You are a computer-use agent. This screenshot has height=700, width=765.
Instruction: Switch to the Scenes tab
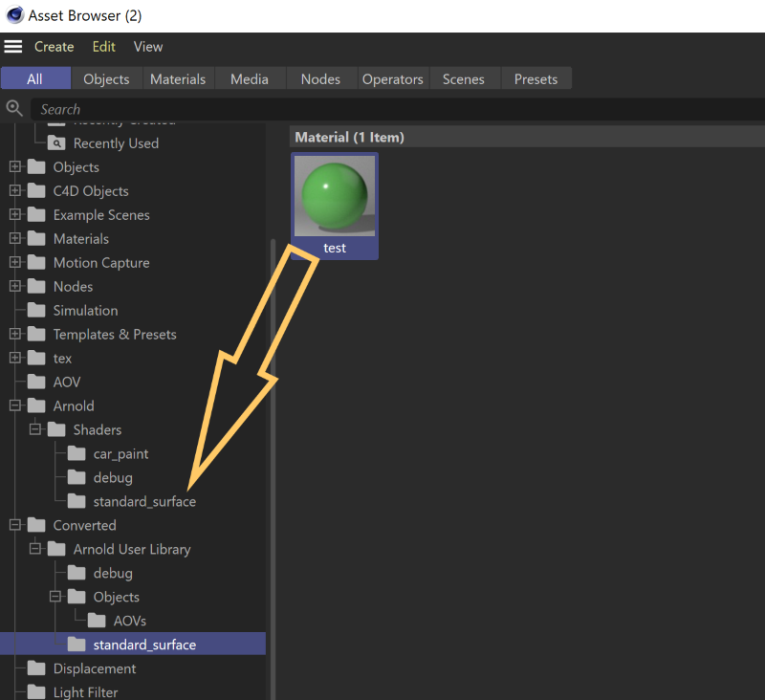pyautogui.click(x=464, y=78)
